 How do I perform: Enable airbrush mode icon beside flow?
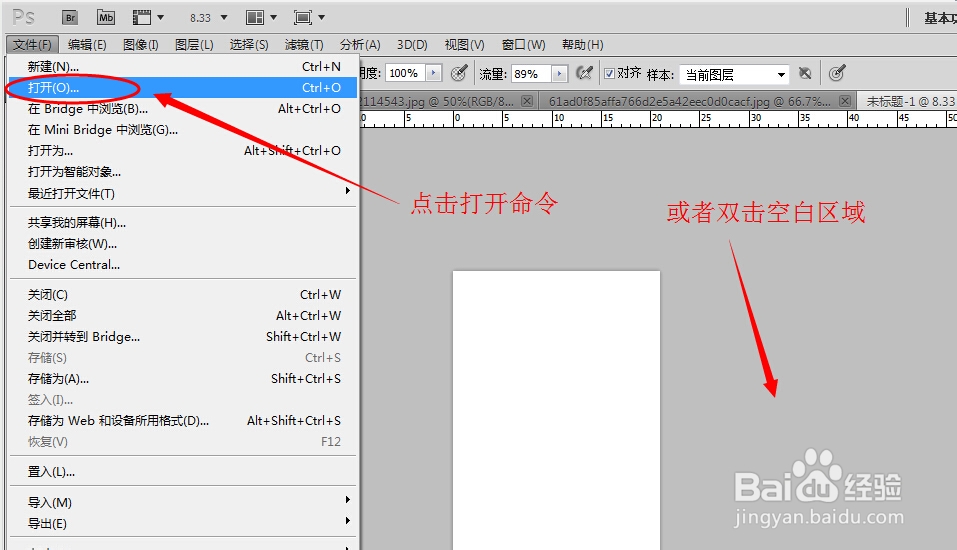(x=585, y=73)
